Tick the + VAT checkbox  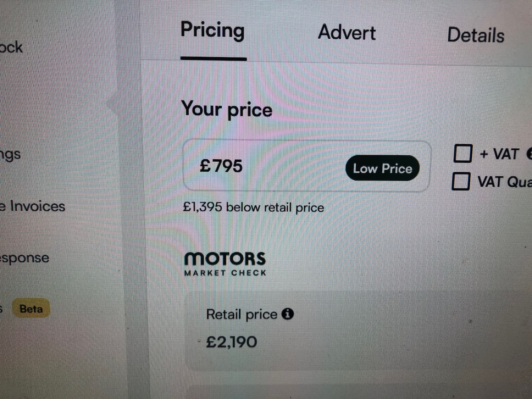pos(463,154)
